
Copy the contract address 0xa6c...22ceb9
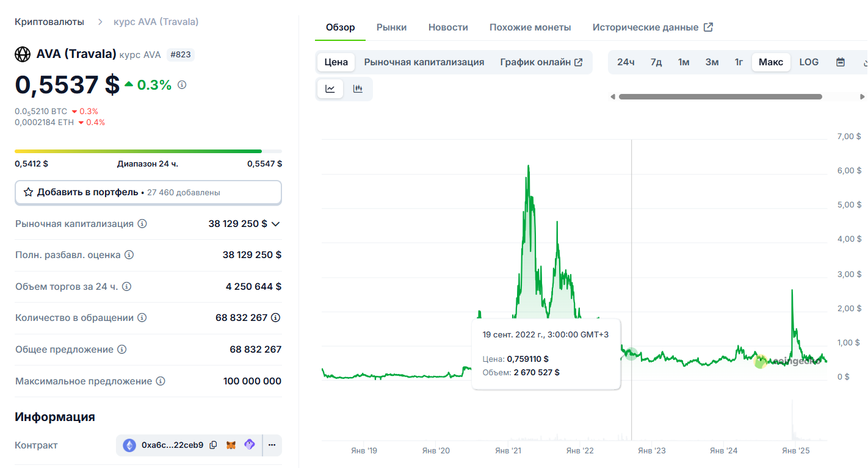click(213, 445)
